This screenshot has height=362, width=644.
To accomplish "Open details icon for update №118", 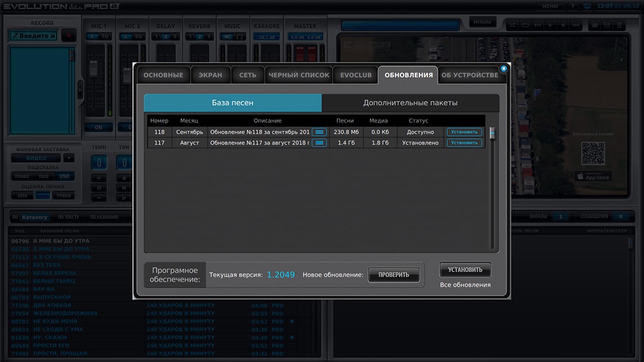I will [319, 133].
